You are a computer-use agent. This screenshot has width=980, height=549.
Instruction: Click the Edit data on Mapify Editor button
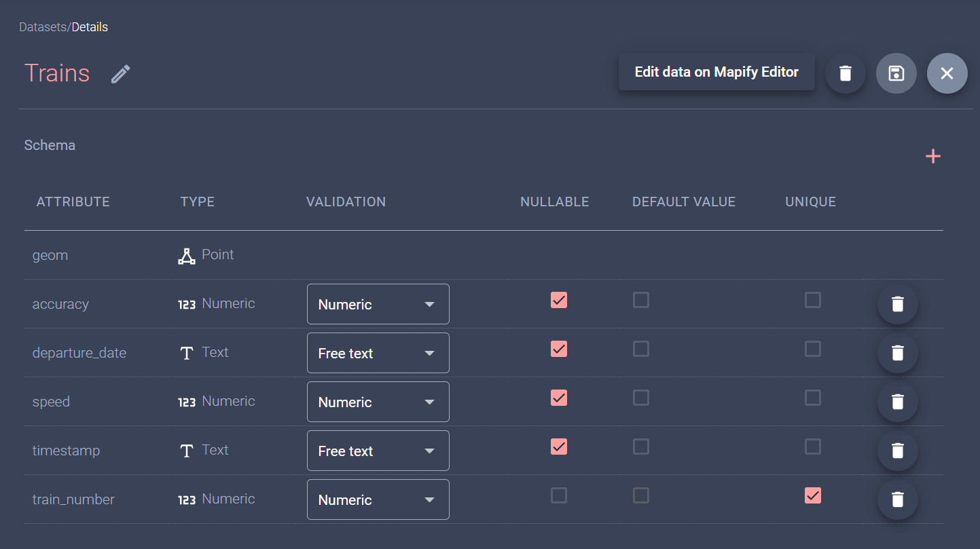(716, 71)
